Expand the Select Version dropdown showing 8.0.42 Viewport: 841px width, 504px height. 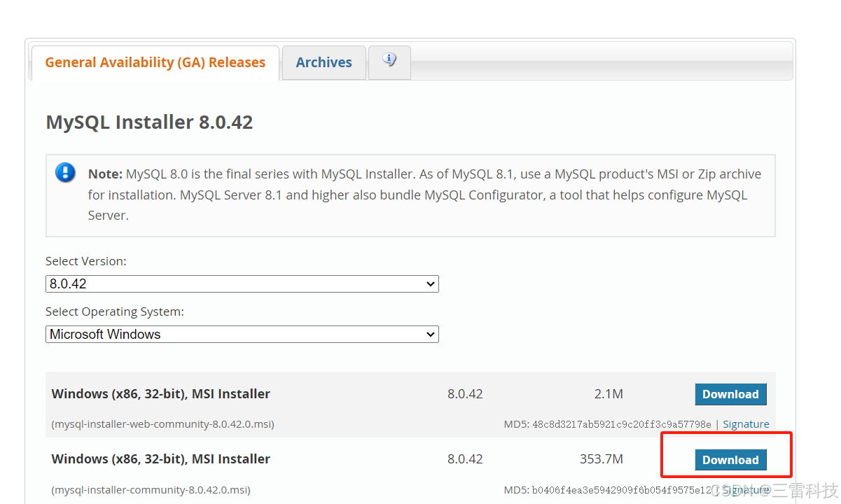pos(242,283)
